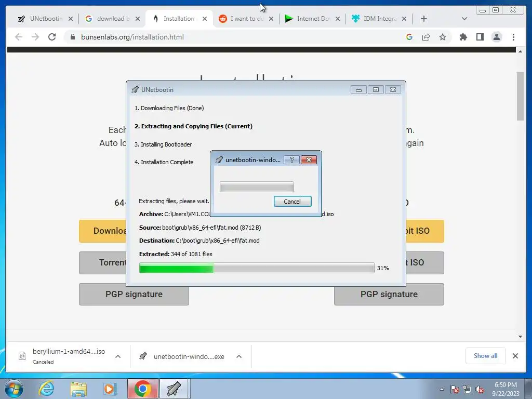Click the left yellow Download button
The image size is (532, 399).
pyautogui.click(x=102, y=231)
